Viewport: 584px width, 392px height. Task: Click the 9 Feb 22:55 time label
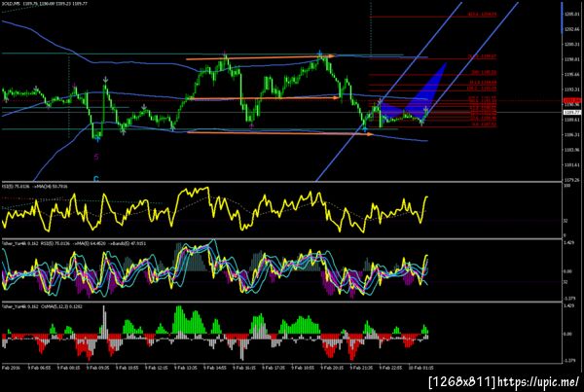pos(390,368)
